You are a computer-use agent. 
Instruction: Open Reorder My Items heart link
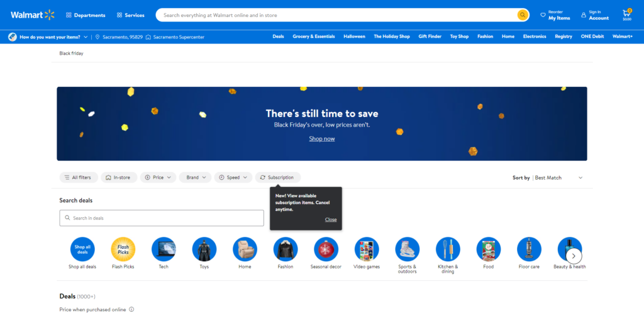pos(555,15)
